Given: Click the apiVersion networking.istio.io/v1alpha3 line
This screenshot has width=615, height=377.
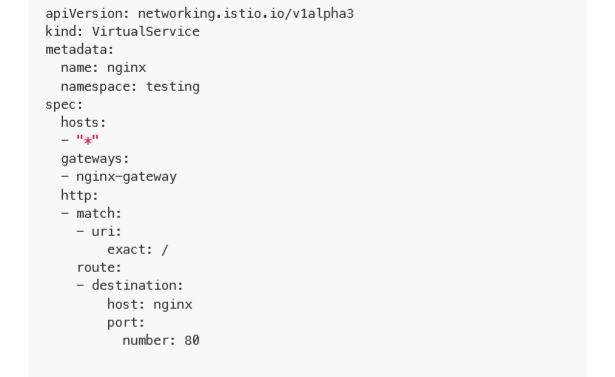Looking at the screenshot, I should (199, 14).
